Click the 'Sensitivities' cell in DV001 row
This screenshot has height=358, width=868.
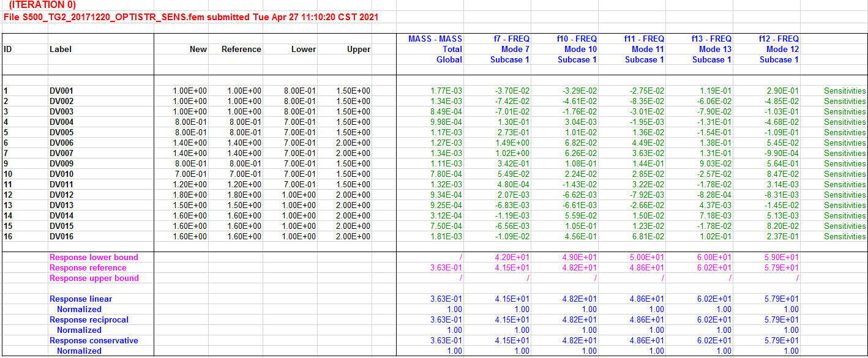[844, 91]
